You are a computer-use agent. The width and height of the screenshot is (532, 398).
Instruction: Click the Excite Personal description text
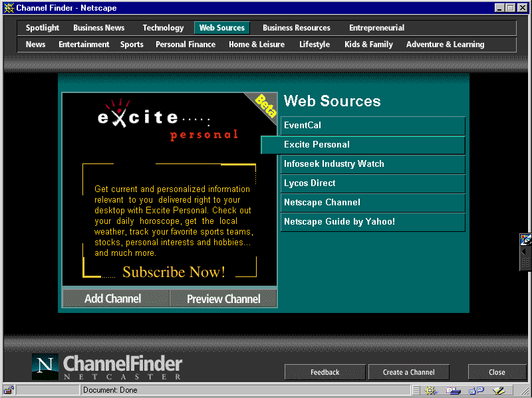(174, 221)
